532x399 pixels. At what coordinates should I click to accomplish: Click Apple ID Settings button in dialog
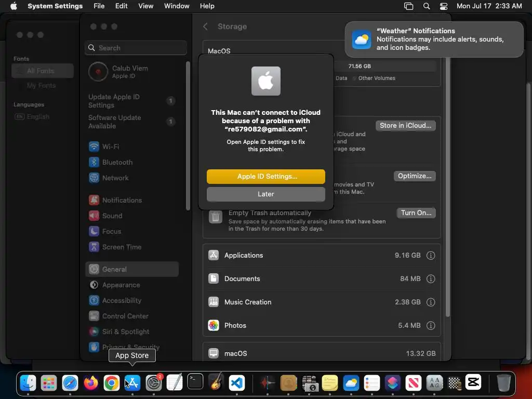pyautogui.click(x=266, y=177)
